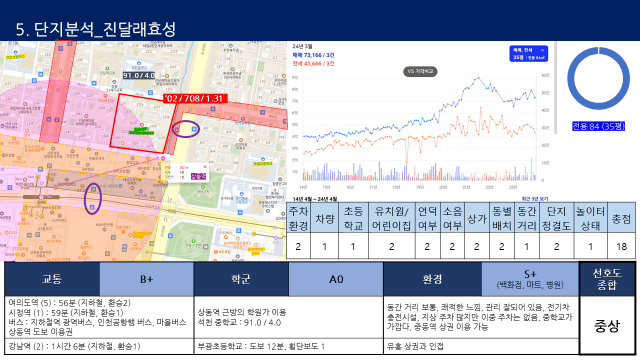Screen dimensions: 640x360
Task: Click the 단지청결도 header cell
Action: tap(556, 218)
